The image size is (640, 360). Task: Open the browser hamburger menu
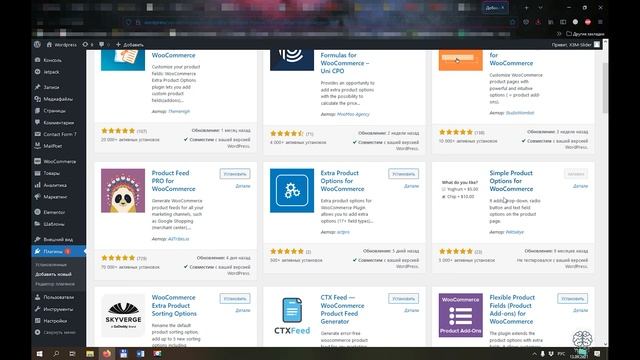pos(600,22)
